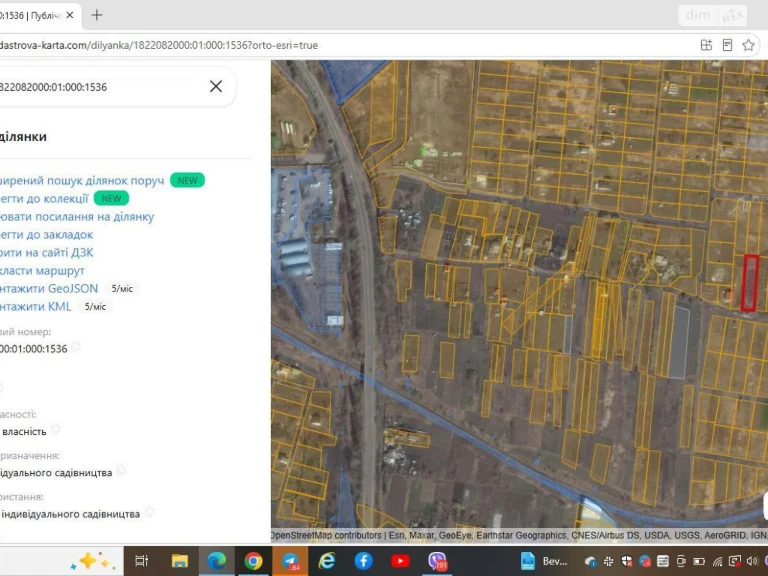Select the 5/міс badge next to KML

point(95,307)
